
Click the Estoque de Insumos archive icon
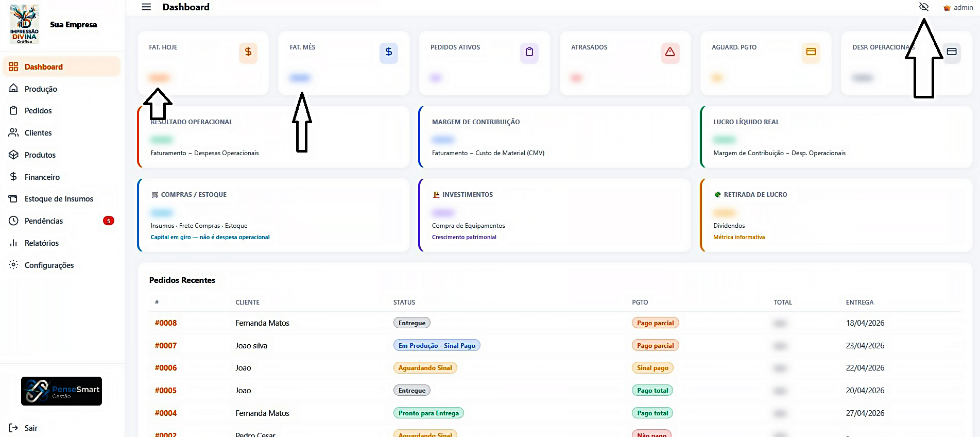click(13, 198)
